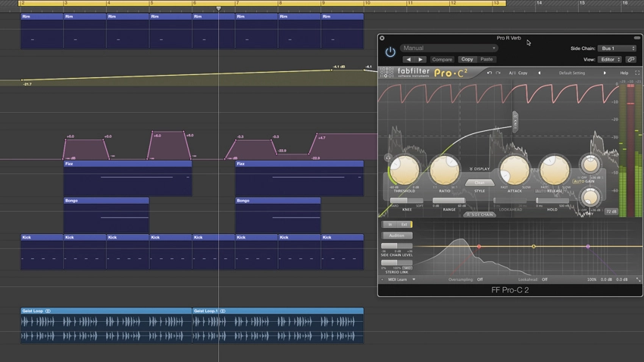Image resolution: width=644 pixels, height=362 pixels.
Task: Open the MIDI Learn dropdown arrow
Action: (414, 279)
